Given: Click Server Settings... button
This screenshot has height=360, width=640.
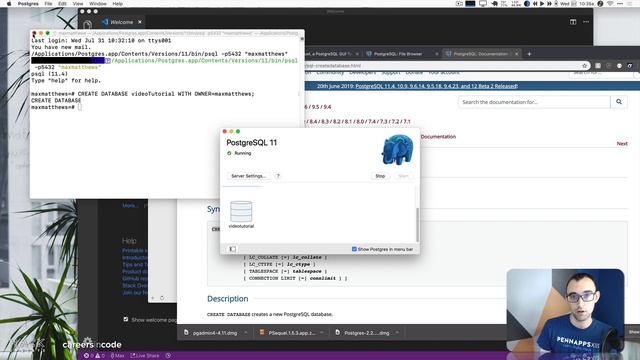Looking at the screenshot, I should click(x=248, y=176).
